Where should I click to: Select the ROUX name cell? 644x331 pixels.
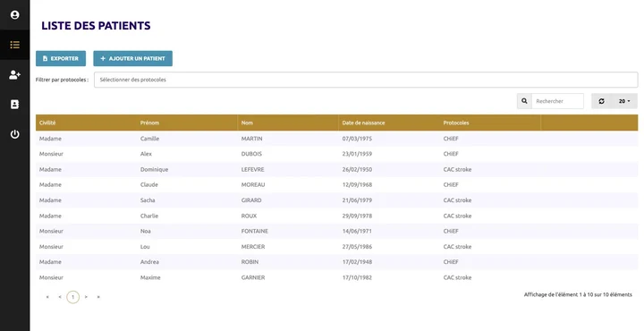[x=249, y=216]
